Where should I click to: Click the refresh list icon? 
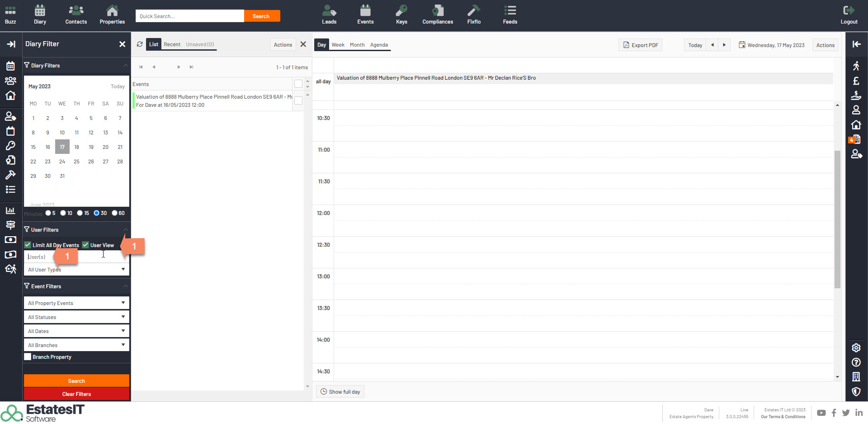pos(140,44)
